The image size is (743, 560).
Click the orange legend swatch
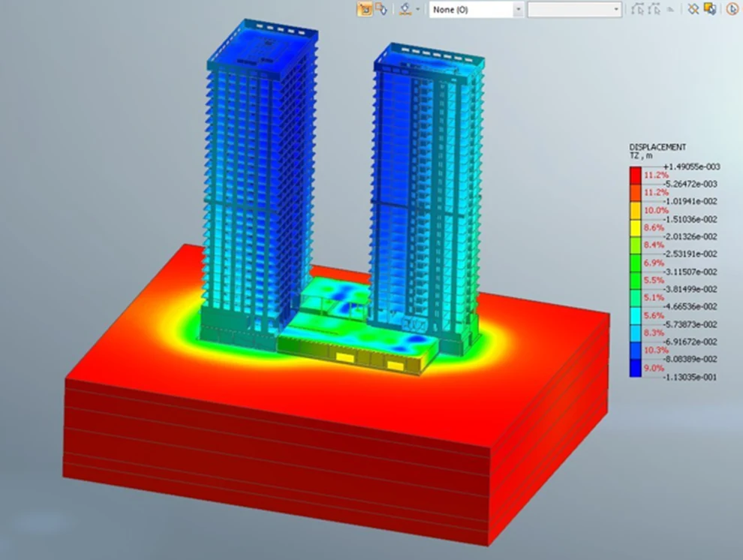(636, 193)
